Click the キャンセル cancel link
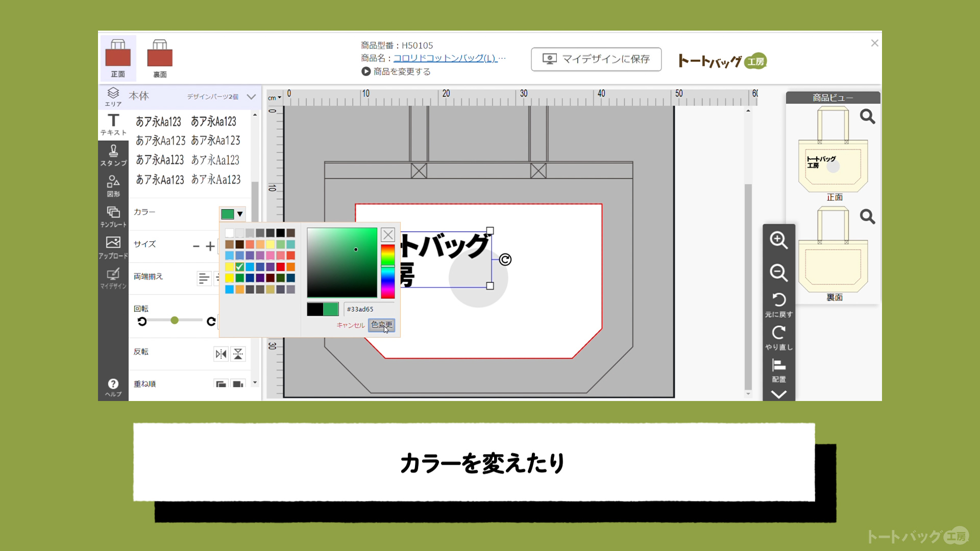 pos(351,325)
